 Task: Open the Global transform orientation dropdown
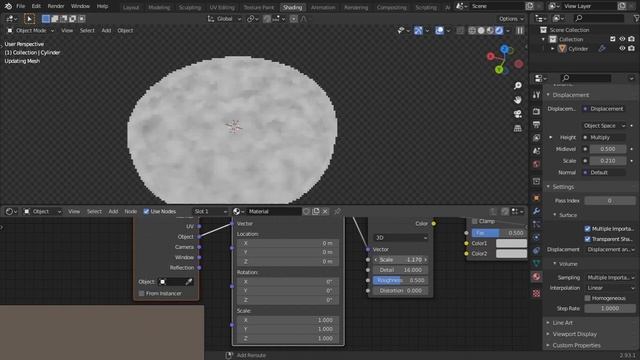(x=224, y=19)
